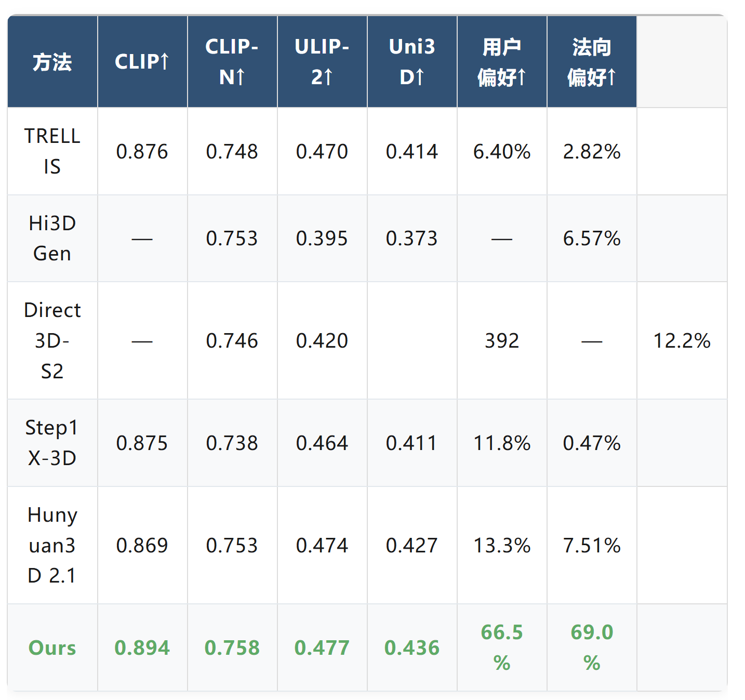This screenshot has width=745, height=700.
Task: Click the 方法 column header
Action: pyautogui.click(x=52, y=62)
